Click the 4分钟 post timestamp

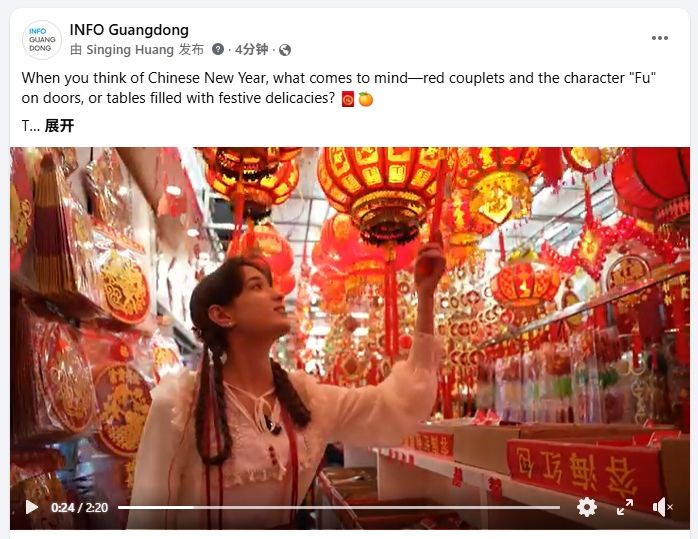coord(252,49)
